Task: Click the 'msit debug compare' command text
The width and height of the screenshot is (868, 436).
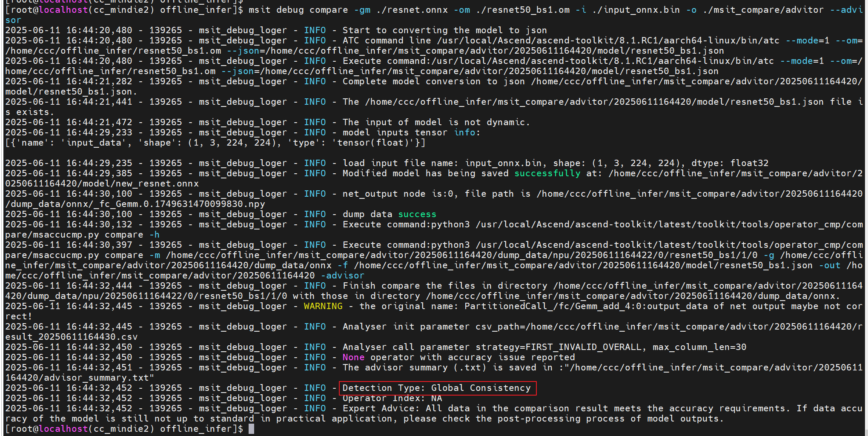Action: (x=298, y=10)
